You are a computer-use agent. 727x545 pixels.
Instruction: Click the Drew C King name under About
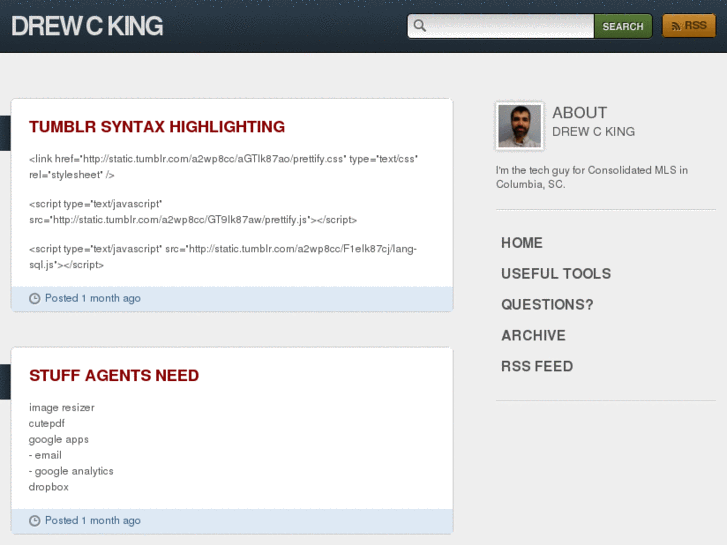(593, 132)
